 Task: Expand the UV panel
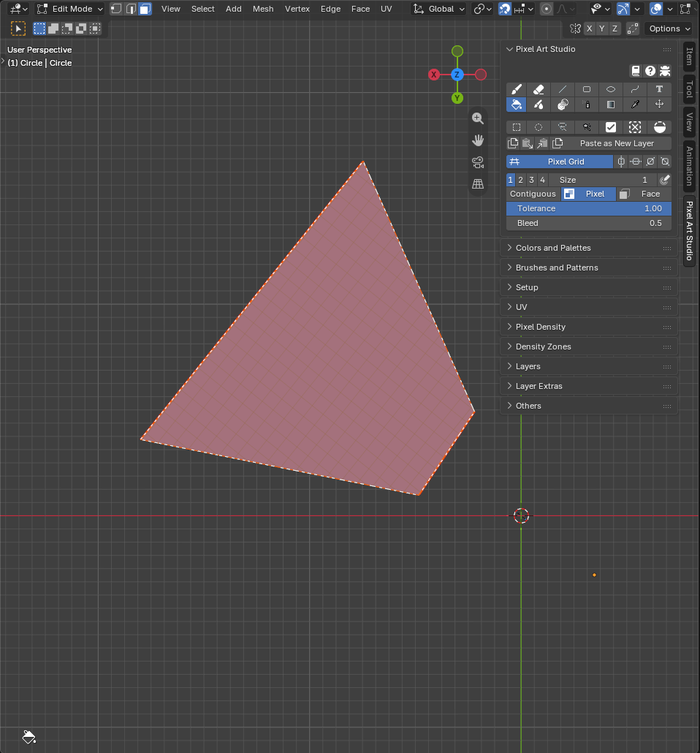[589, 307]
